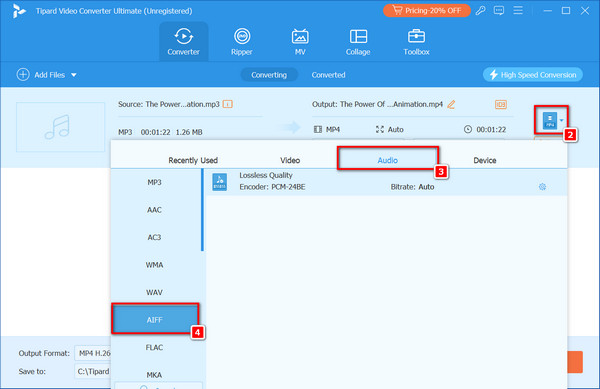This screenshot has width=600, height=389.
Task: Enable High Speed Conversion
Action: (x=533, y=75)
